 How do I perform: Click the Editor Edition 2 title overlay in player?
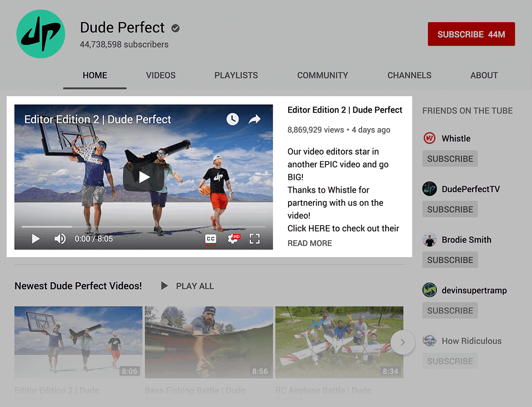click(x=98, y=119)
